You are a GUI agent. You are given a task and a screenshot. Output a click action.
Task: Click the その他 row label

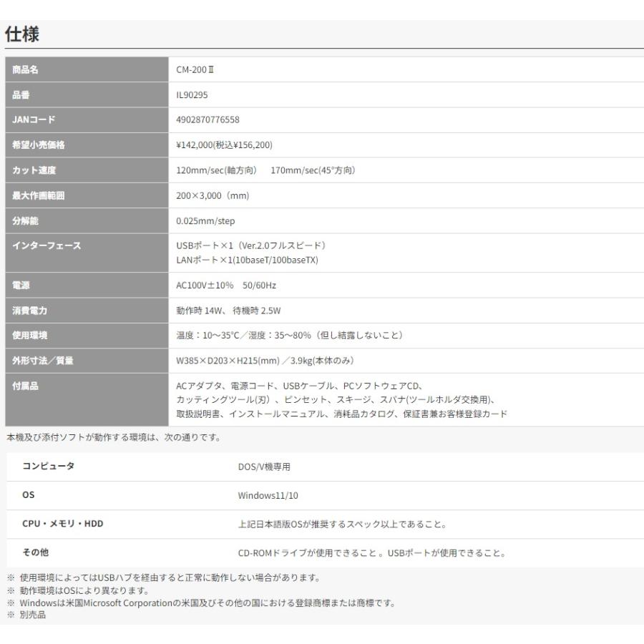[x=35, y=552]
